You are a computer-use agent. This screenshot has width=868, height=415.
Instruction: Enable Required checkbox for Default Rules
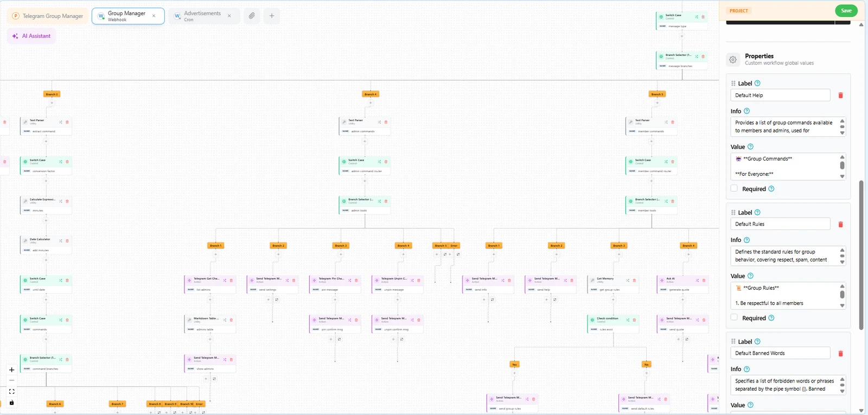(x=734, y=318)
